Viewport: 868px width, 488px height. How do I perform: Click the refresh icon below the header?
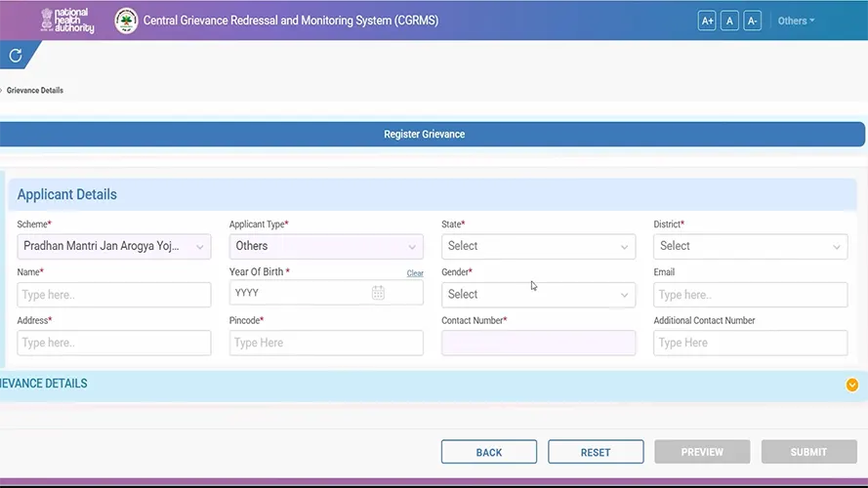coord(16,56)
